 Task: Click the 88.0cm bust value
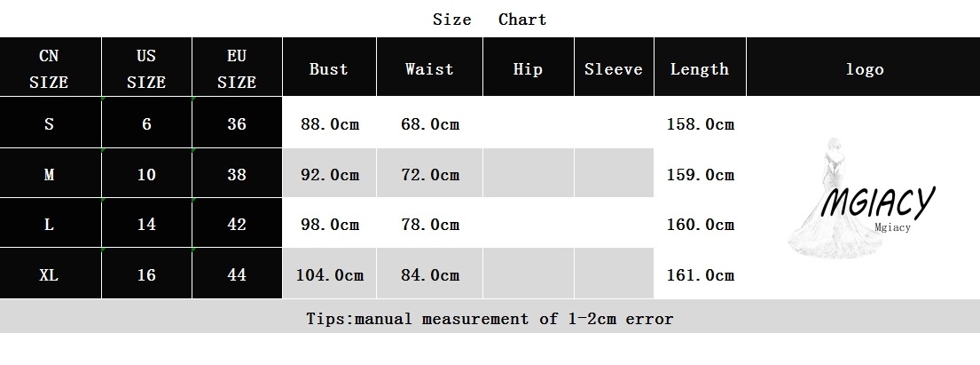point(329,124)
